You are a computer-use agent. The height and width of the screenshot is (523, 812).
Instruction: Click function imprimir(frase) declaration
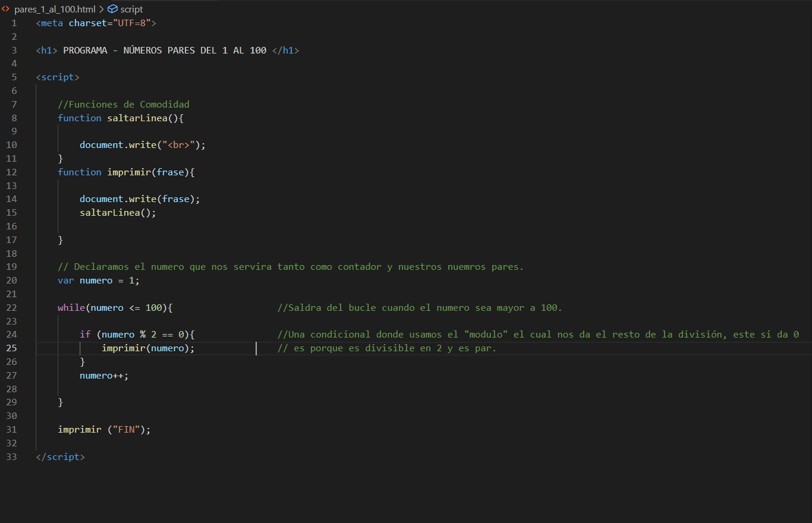click(x=126, y=172)
